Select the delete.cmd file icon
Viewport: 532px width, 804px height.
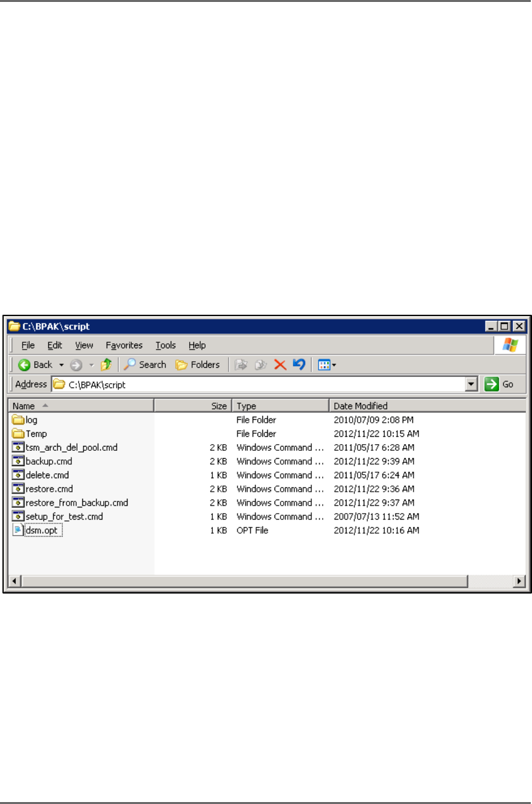pyautogui.click(x=18, y=475)
